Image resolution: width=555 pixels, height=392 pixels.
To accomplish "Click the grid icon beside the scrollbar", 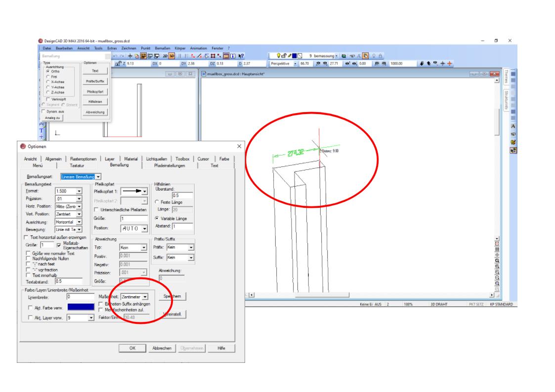I will click(496, 250).
